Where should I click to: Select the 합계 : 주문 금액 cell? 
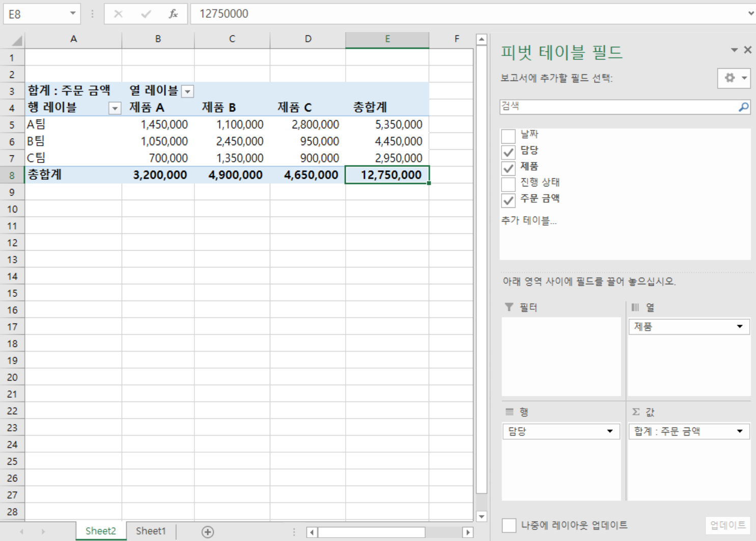click(x=73, y=91)
